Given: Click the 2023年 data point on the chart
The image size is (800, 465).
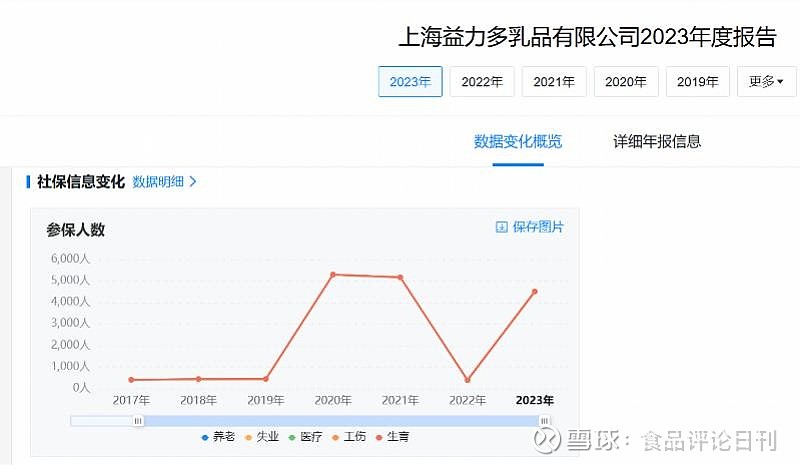Looking at the screenshot, I should tap(535, 291).
